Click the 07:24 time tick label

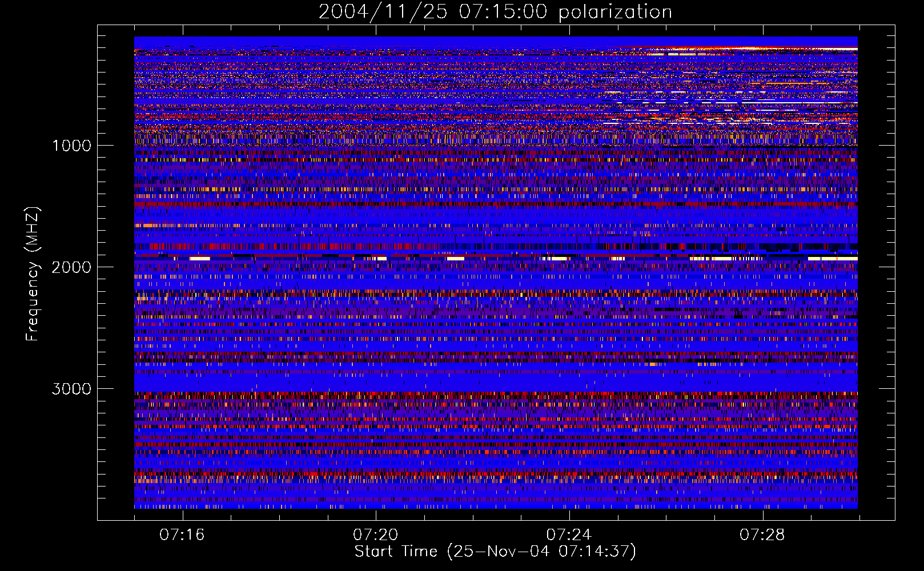coord(569,535)
